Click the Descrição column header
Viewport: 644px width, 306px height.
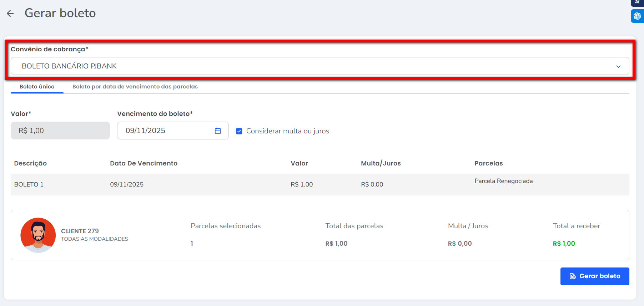click(x=30, y=163)
